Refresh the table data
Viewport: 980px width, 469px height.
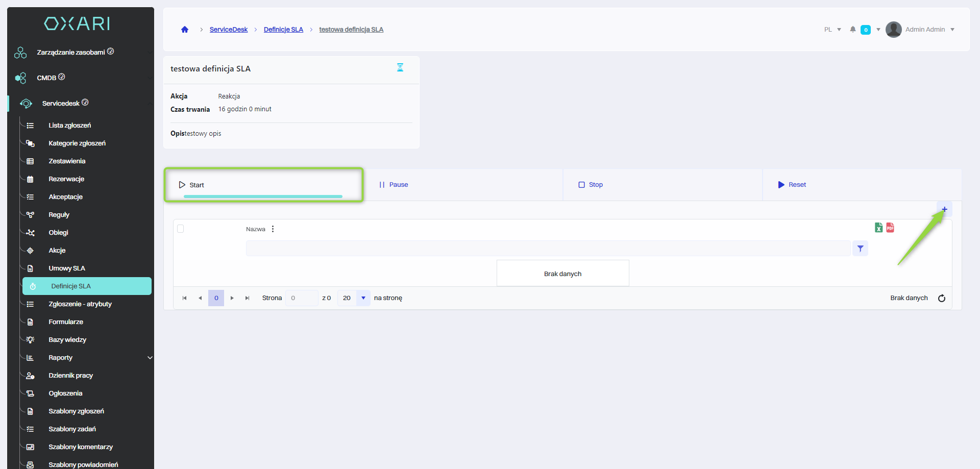tap(942, 298)
